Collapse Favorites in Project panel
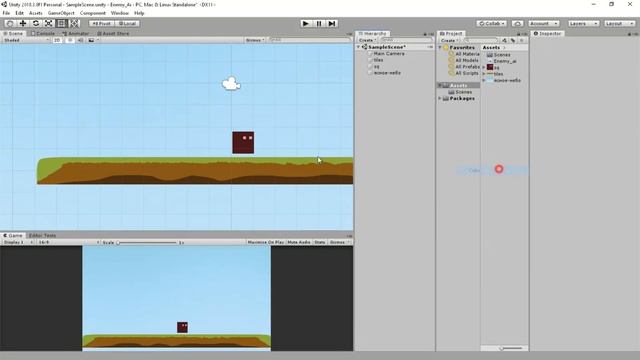Viewport: 640px width, 360px height. (440, 48)
